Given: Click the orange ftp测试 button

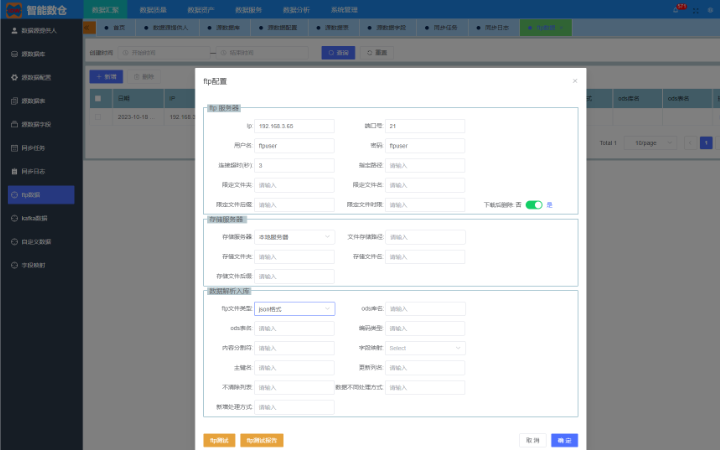Looking at the screenshot, I should tap(219, 440).
